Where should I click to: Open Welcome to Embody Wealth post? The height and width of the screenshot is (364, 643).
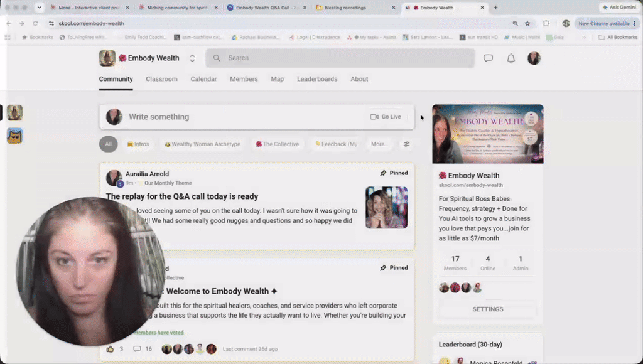(222, 291)
